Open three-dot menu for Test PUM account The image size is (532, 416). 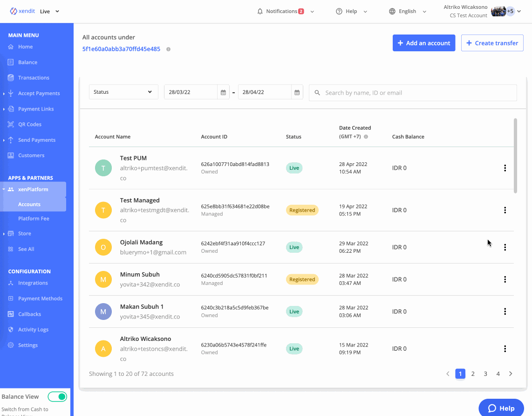505,168
